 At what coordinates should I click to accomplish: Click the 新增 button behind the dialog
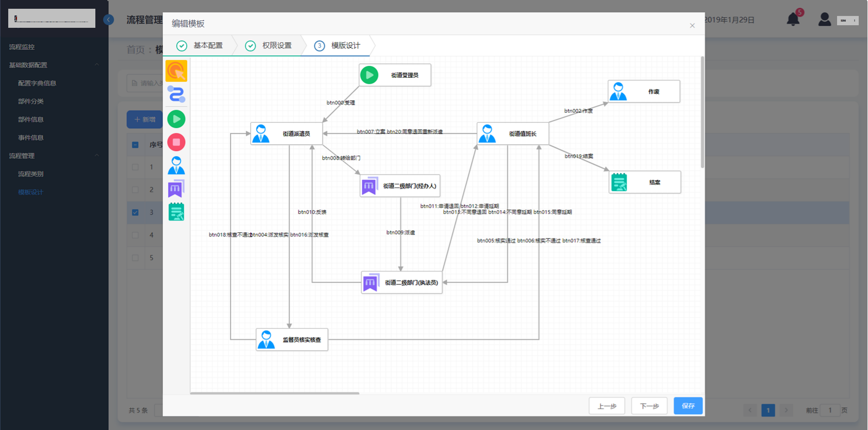point(145,119)
